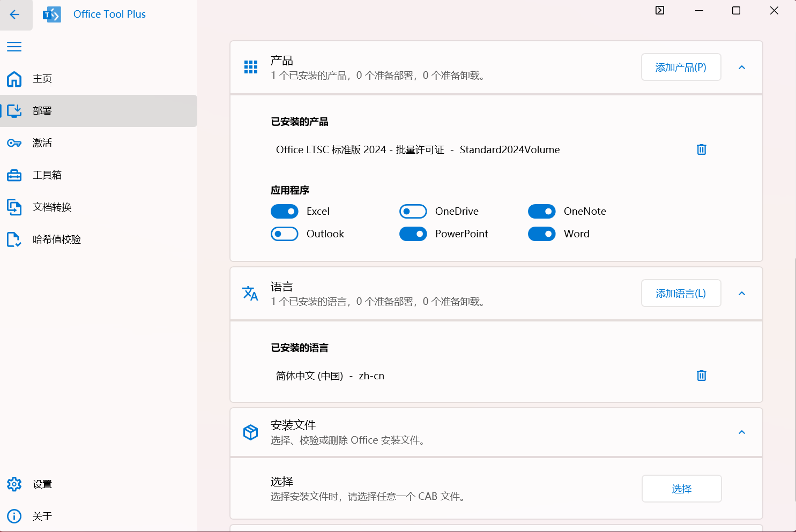The width and height of the screenshot is (796, 532).
Task: Click the Office Tool Plus title text
Action: tap(109, 14)
